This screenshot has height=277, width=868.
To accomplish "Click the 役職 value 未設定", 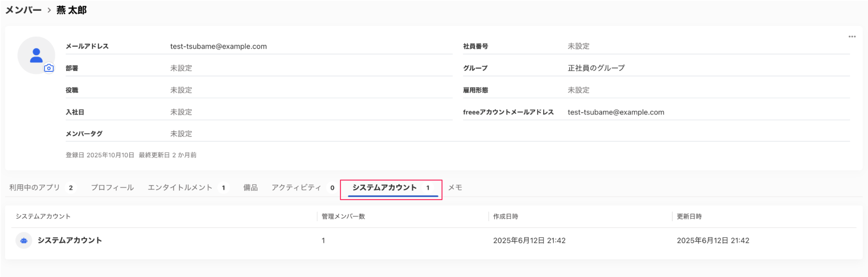I will pyautogui.click(x=181, y=90).
